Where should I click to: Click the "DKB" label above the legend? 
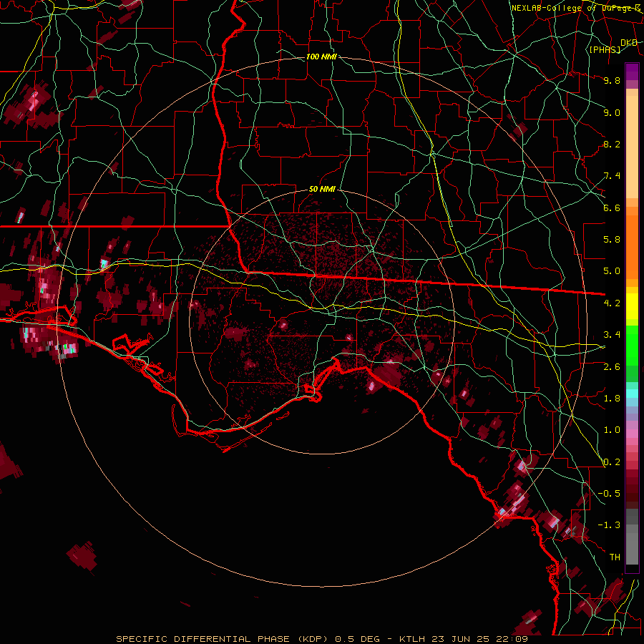pos(629,43)
